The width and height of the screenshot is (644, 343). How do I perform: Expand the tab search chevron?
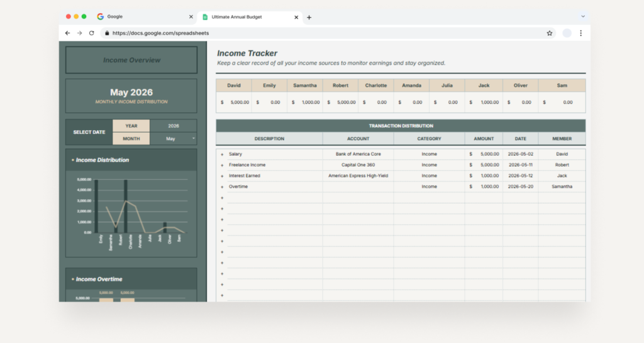583,16
